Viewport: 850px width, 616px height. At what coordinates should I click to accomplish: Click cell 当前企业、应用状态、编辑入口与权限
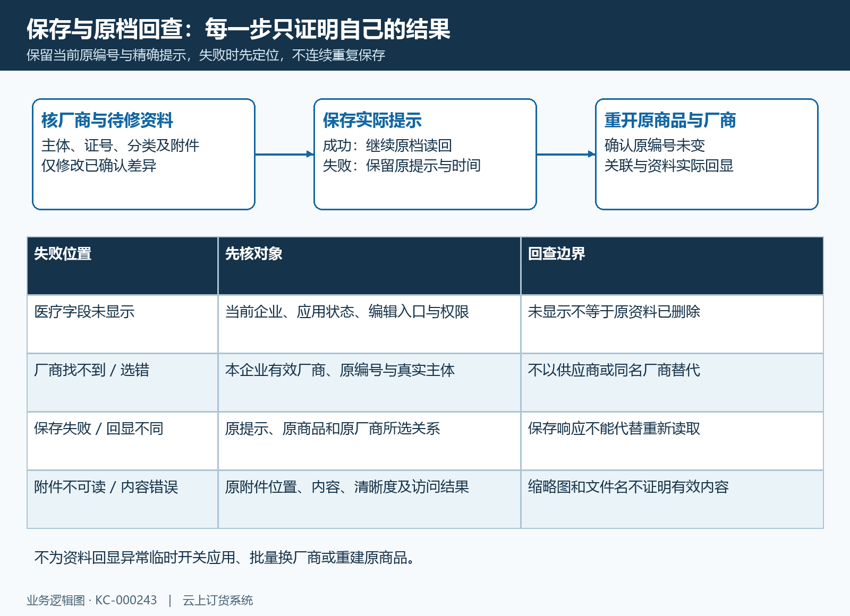(x=369, y=324)
